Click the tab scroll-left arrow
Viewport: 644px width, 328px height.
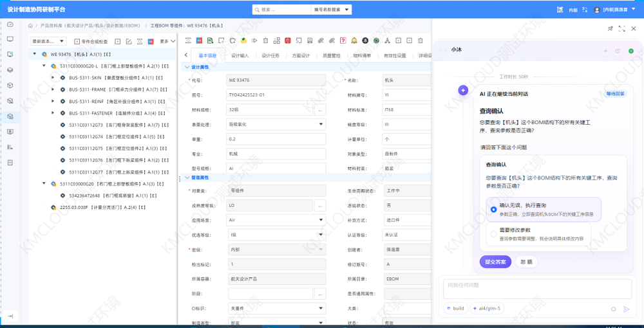point(185,55)
